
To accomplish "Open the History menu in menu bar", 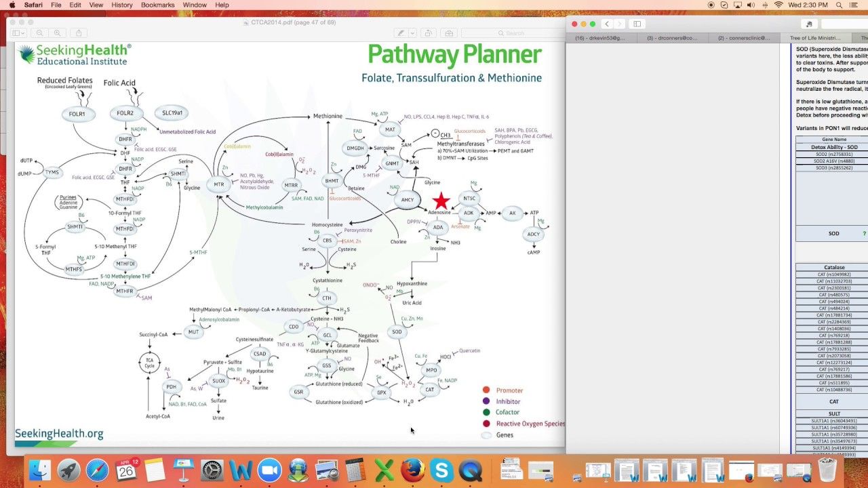I will (122, 5).
